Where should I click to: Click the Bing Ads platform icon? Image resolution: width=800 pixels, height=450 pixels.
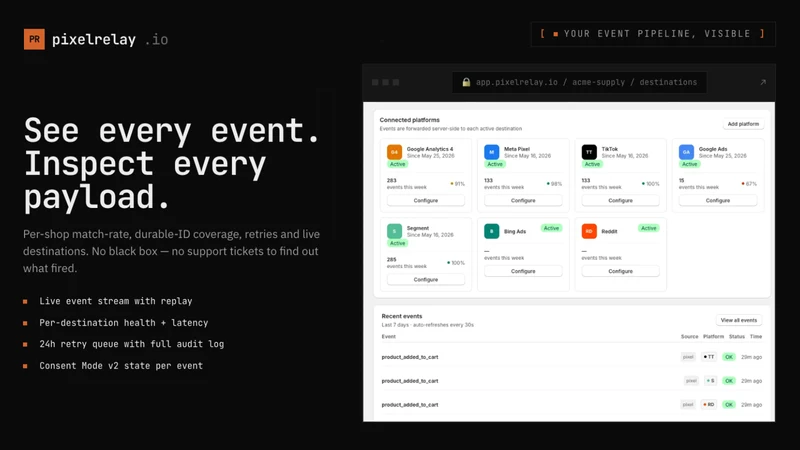[x=491, y=231]
